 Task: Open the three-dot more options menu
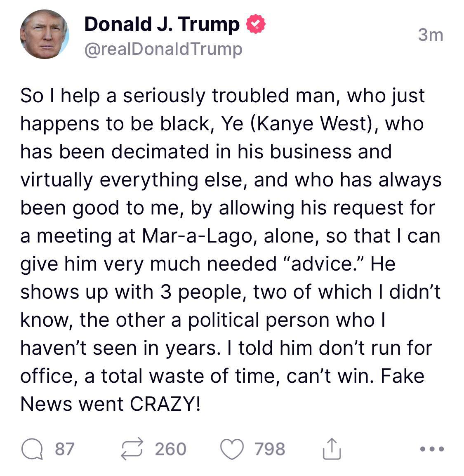[432, 449]
